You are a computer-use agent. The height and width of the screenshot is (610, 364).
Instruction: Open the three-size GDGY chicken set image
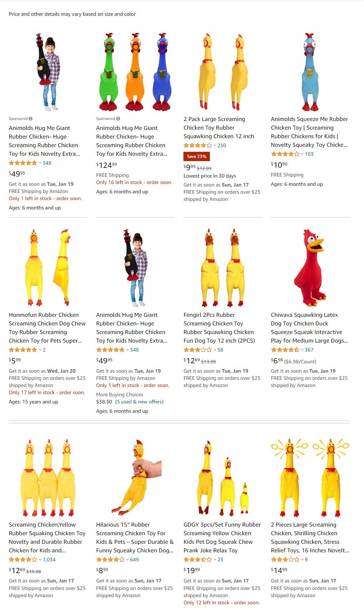pyautogui.click(x=223, y=478)
